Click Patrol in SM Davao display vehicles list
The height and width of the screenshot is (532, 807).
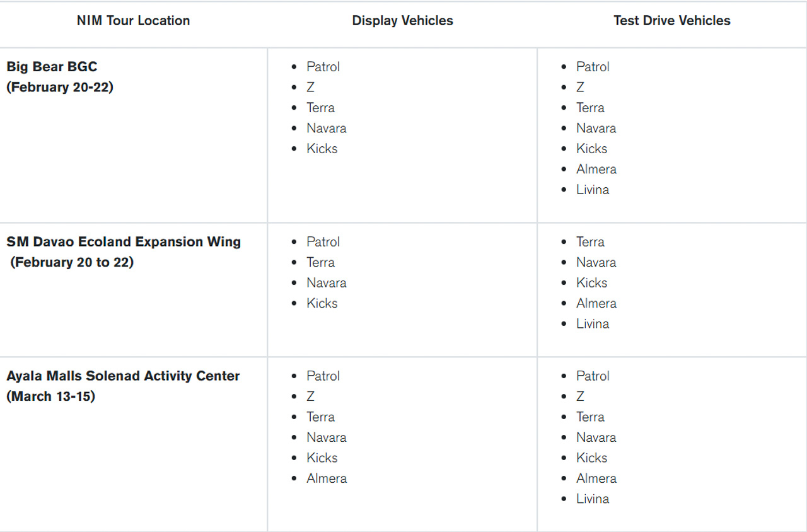[323, 242]
